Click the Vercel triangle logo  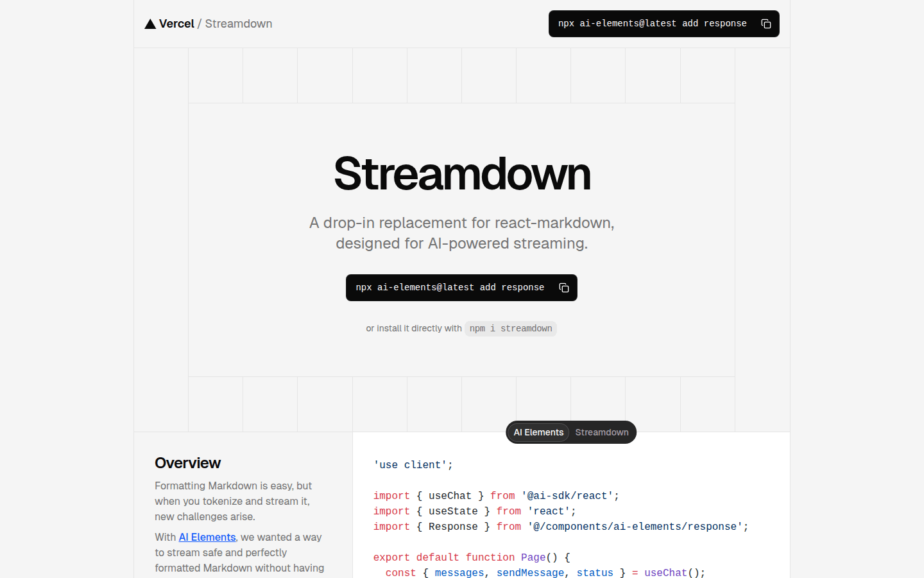[x=150, y=24]
